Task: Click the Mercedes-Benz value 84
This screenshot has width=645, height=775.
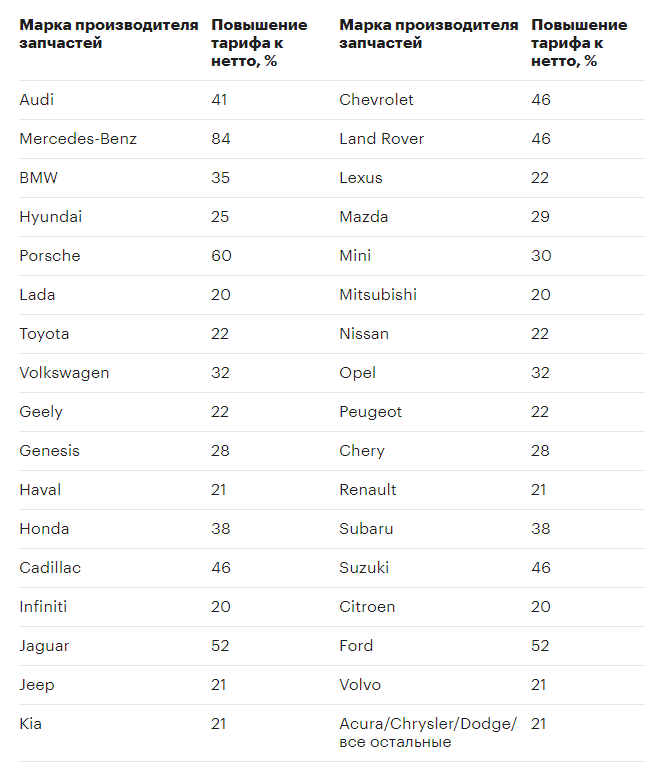Action: coord(221,139)
